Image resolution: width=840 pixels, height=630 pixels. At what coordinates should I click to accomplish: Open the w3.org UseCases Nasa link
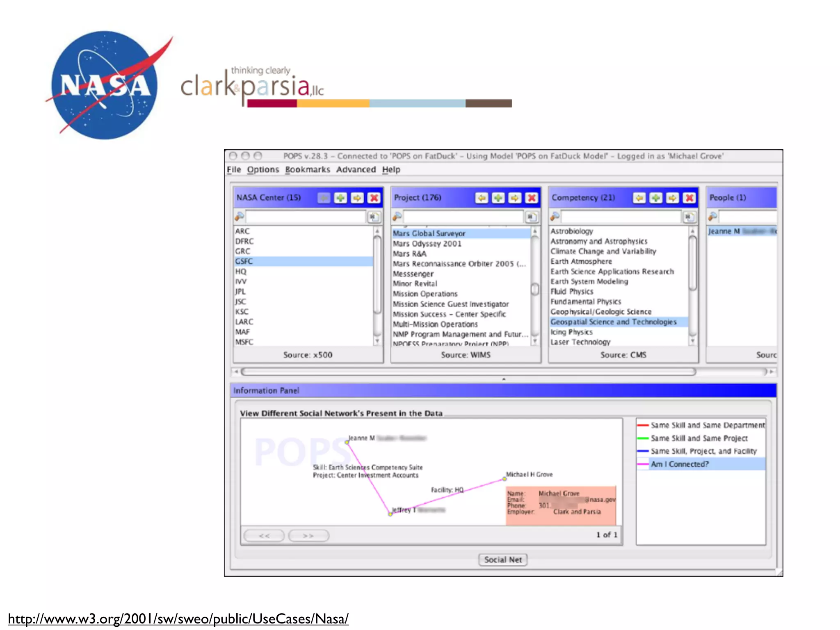click(x=178, y=619)
